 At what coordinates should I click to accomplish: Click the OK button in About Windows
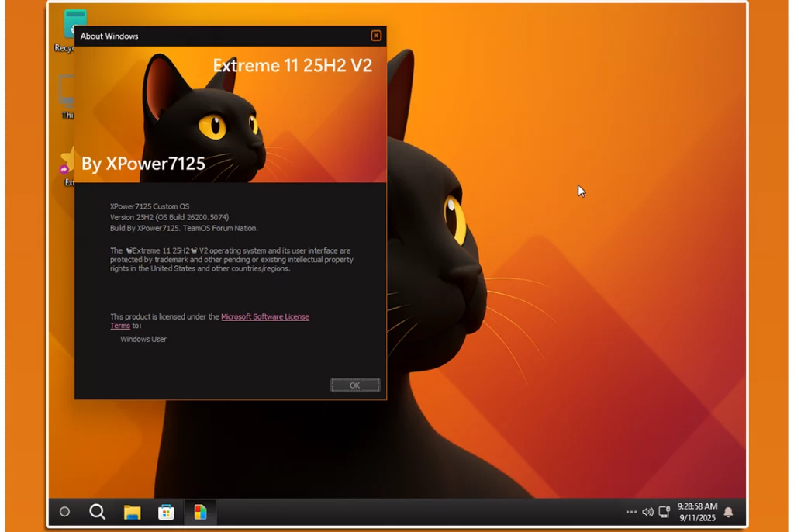click(355, 385)
